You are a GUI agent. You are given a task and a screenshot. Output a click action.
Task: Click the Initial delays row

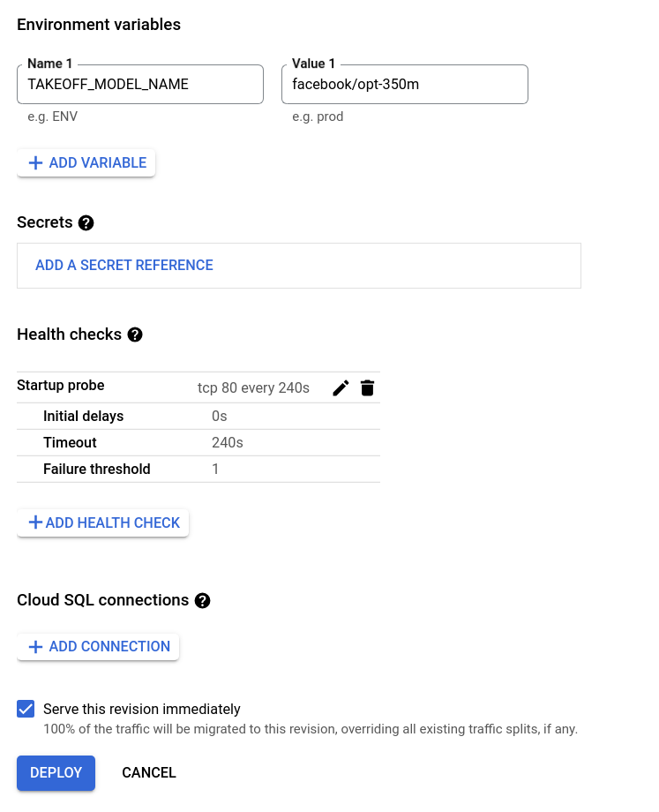pyautogui.click(x=84, y=416)
